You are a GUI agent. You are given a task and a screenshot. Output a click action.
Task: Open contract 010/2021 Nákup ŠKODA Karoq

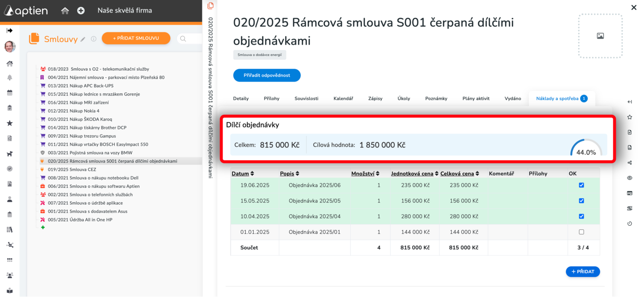point(80,119)
